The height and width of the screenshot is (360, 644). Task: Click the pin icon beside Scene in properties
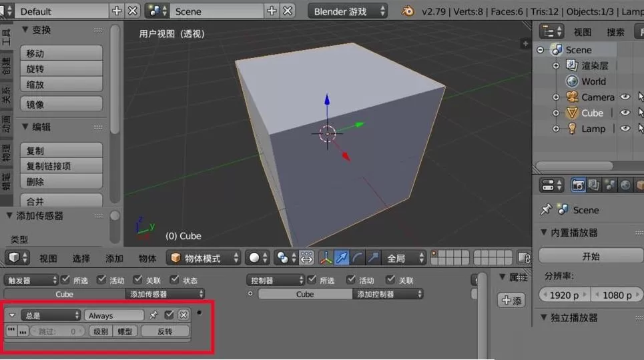[x=546, y=209]
